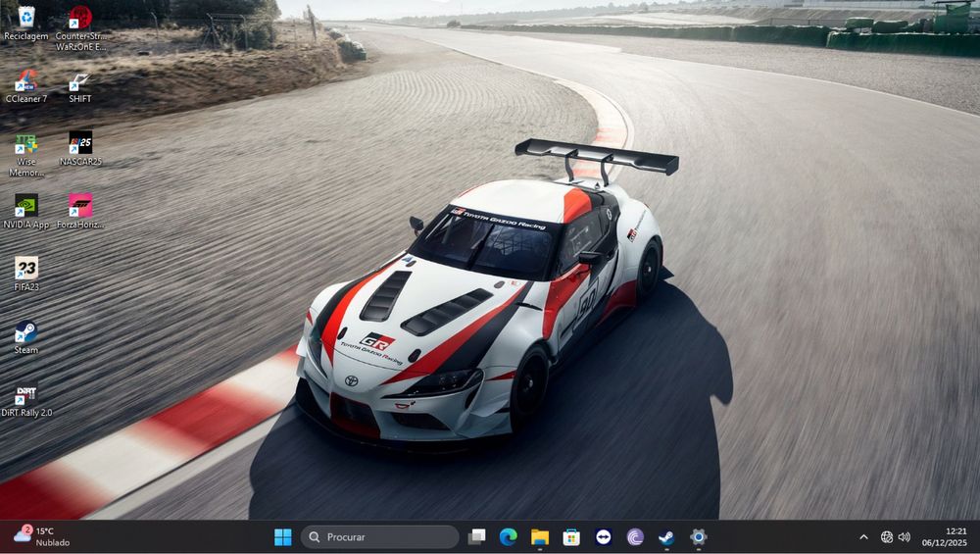Image resolution: width=980 pixels, height=554 pixels.
Task: Launch DiRT Rally 2.0 shortcut
Action: click(26, 399)
